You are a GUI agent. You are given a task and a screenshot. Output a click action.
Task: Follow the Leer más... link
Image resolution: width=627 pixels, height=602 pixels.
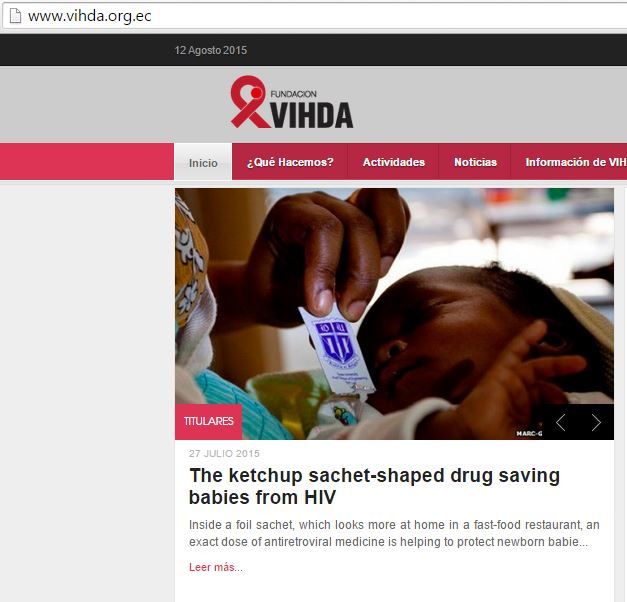216,567
